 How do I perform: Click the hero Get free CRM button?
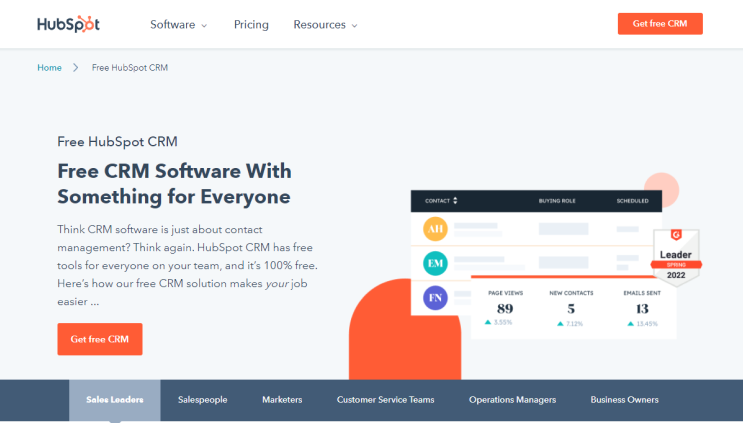coord(100,339)
